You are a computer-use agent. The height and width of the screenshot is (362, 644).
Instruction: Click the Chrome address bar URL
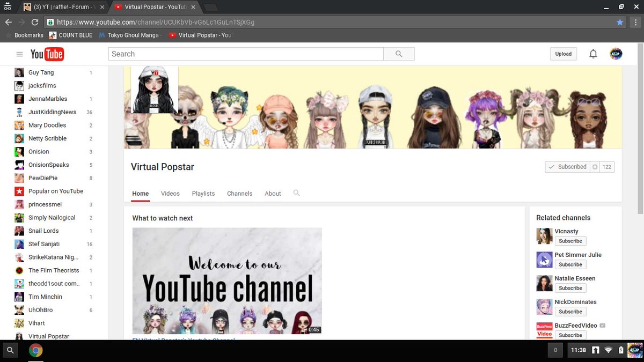coord(155,23)
